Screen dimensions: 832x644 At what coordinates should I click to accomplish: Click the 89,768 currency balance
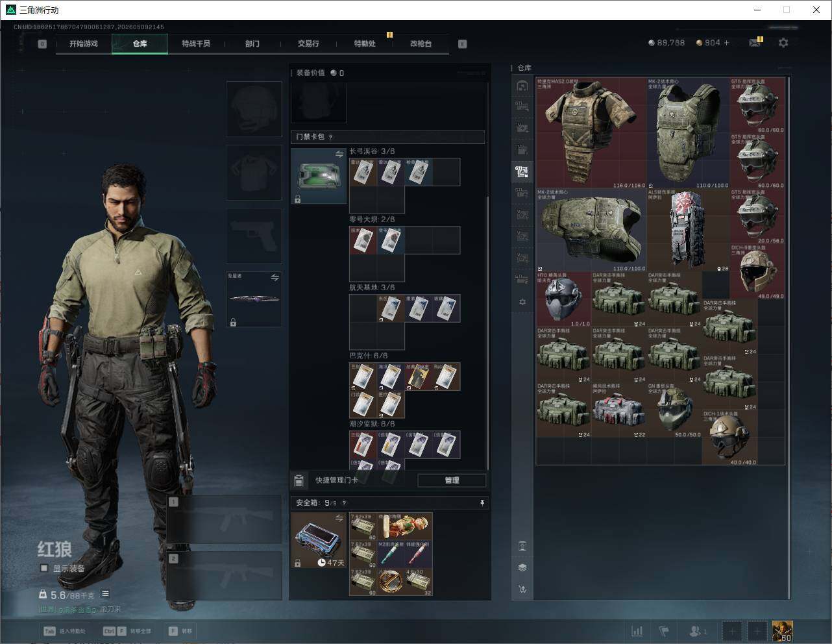point(667,43)
